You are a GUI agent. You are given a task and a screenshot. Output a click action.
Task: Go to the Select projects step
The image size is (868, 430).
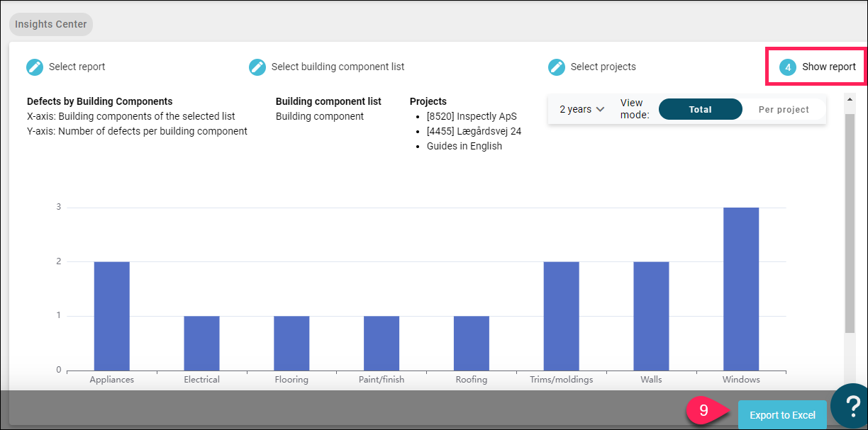pyautogui.click(x=603, y=67)
